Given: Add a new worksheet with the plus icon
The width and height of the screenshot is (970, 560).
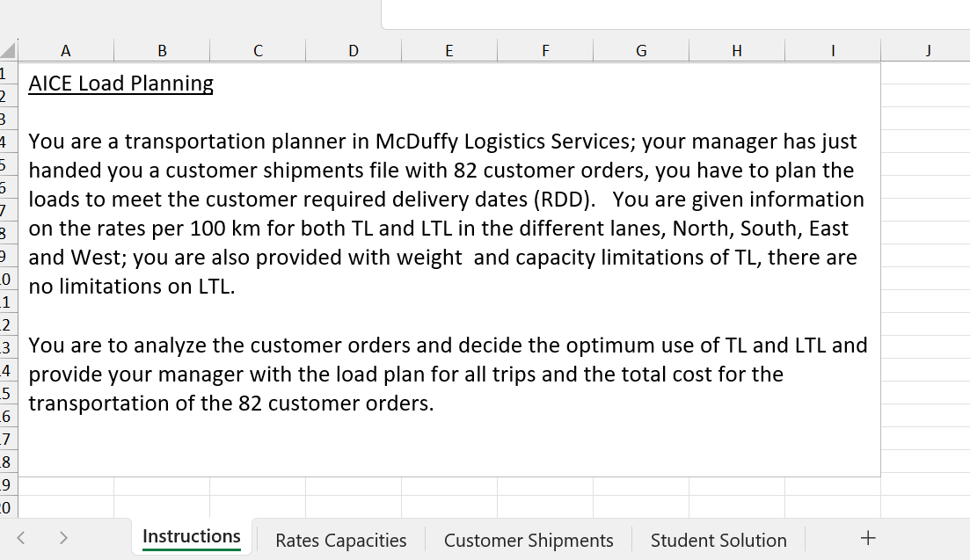Looking at the screenshot, I should (x=867, y=536).
